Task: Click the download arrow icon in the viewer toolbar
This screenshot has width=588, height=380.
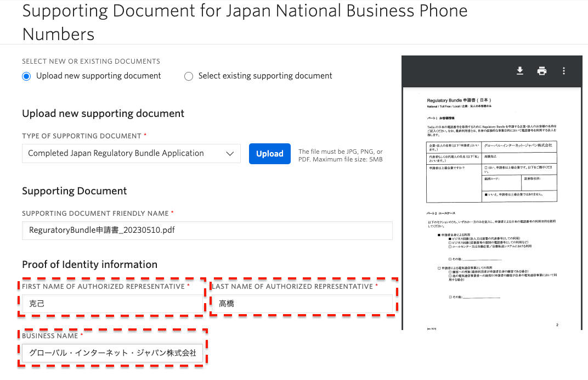Action: click(x=519, y=70)
